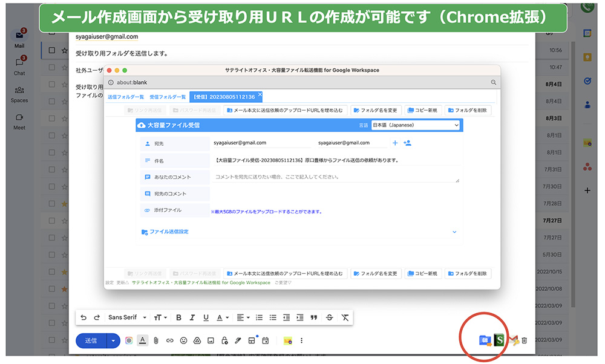Image resolution: width=605 pixels, height=364 pixels.
Task: Click the bottom フォルダを削除 button
Action: click(x=467, y=273)
